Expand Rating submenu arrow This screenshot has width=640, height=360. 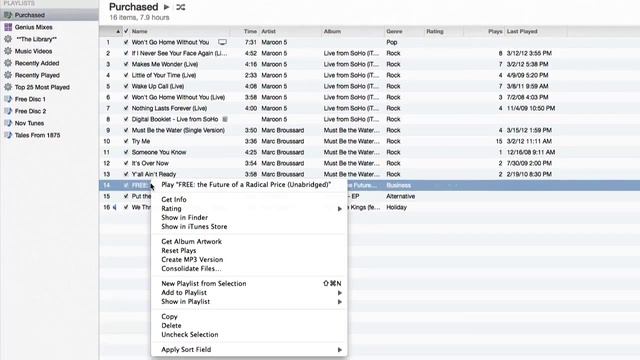click(x=340, y=209)
